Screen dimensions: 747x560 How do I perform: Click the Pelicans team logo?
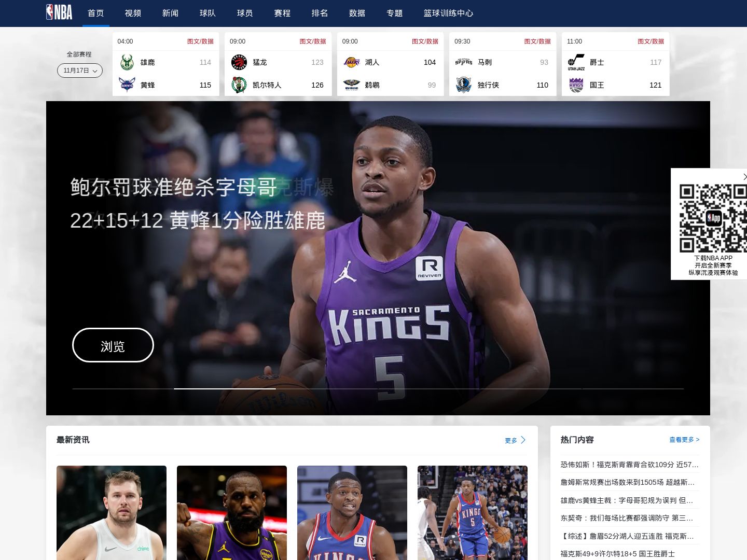(x=352, y=85)
